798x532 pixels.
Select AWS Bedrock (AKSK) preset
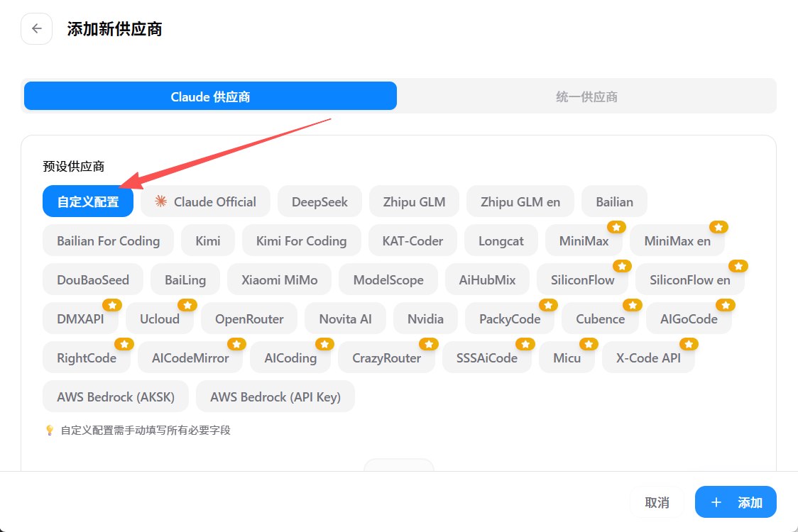pyautogui.click(x=116, y=397)
